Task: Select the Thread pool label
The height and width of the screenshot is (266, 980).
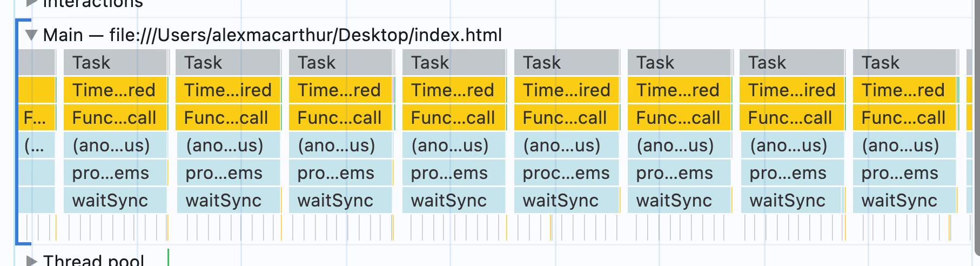Action: (93, 260)
